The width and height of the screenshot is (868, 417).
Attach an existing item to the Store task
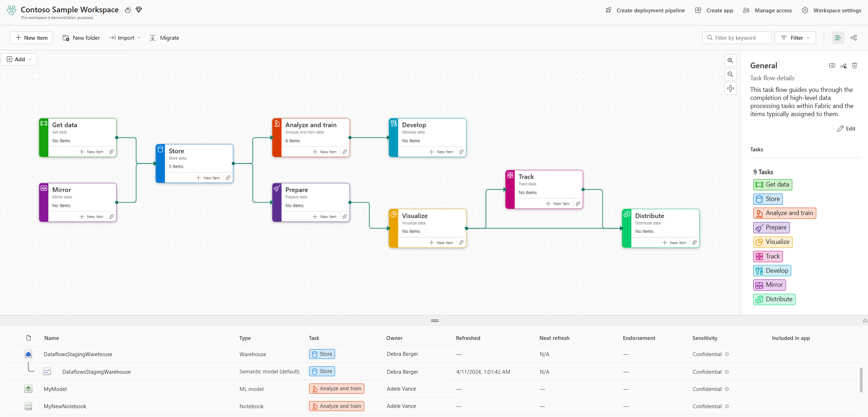tap(228, 178)
